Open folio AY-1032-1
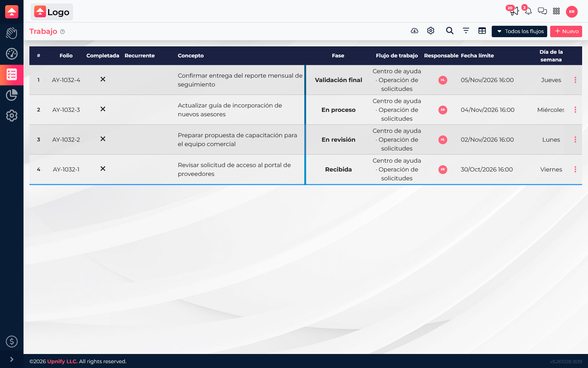The image size is (588, 368). pos(66,169)
